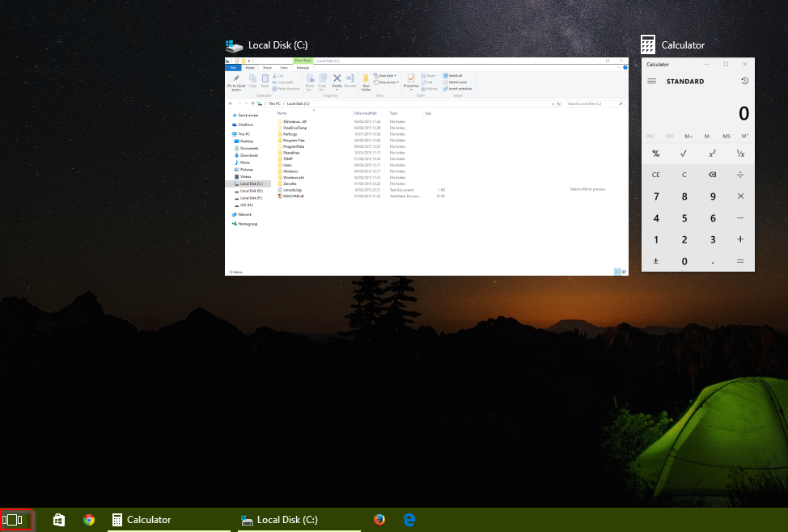Select the Local Disk (C:) taskbar button
This screenshot has height=532, width=788.
(x=299, y=520)
